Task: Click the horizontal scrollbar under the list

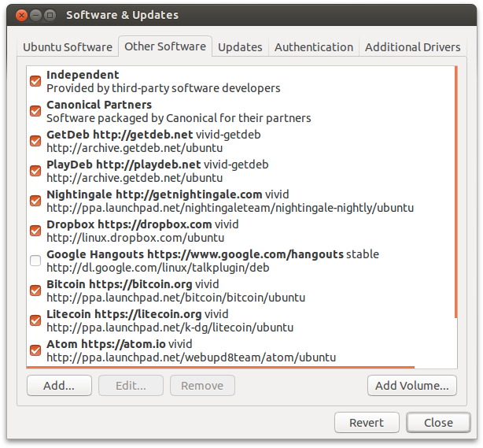Action: [x=220, y=367]
